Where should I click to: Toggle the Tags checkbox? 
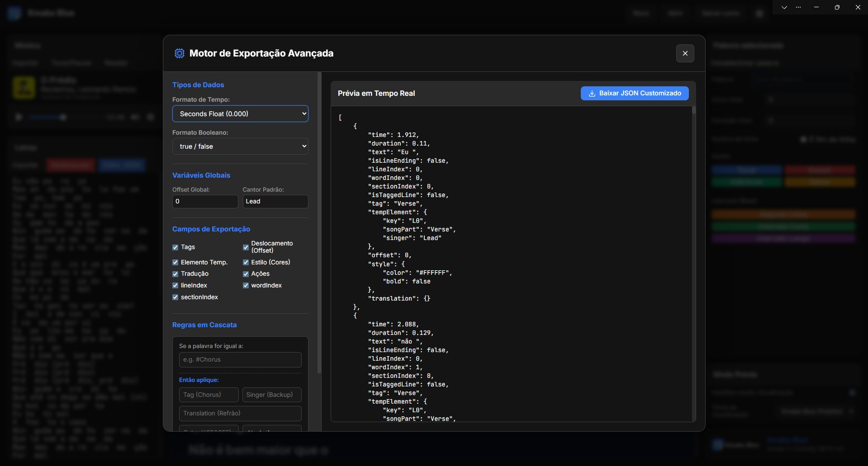175,247
